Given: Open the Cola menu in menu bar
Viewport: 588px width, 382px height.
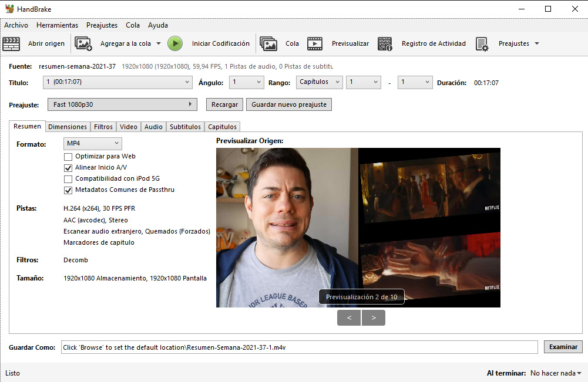Looking at the screenshot, I should [133, 25].
